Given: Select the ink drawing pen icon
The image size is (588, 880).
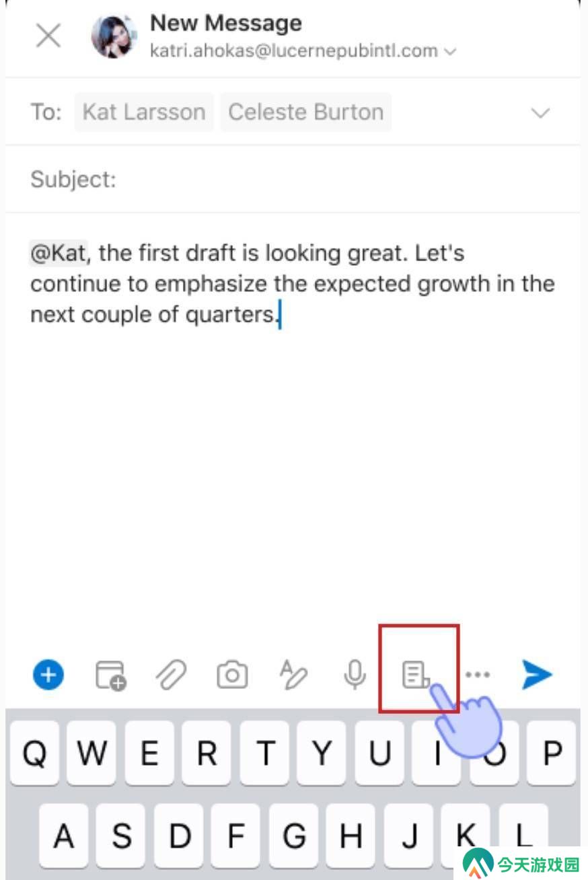Looking at the screenshot, I should [293, 675].
